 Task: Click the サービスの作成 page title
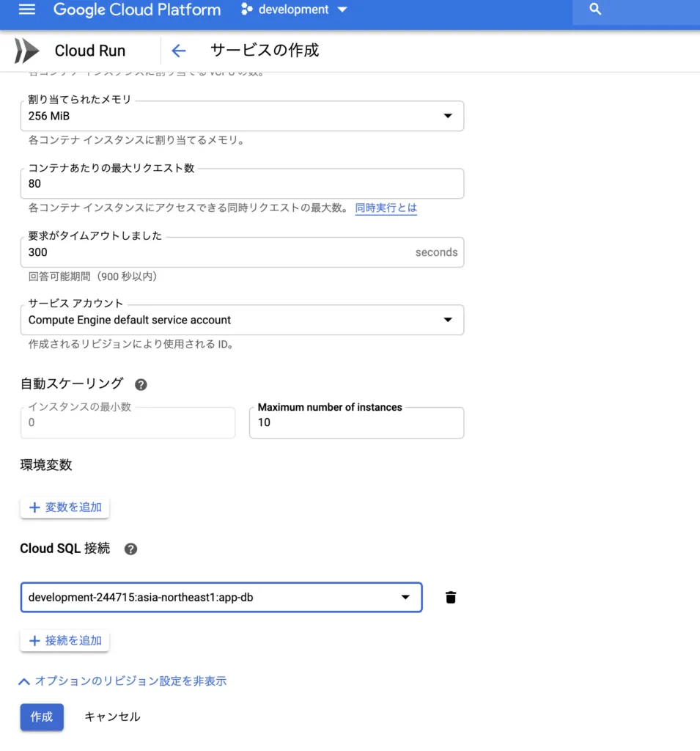pyautogui.click(x=265, y=51)
